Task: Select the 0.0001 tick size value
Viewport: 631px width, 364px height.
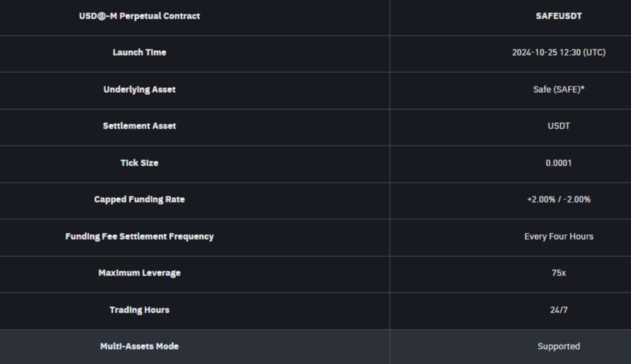Action: 559,163
